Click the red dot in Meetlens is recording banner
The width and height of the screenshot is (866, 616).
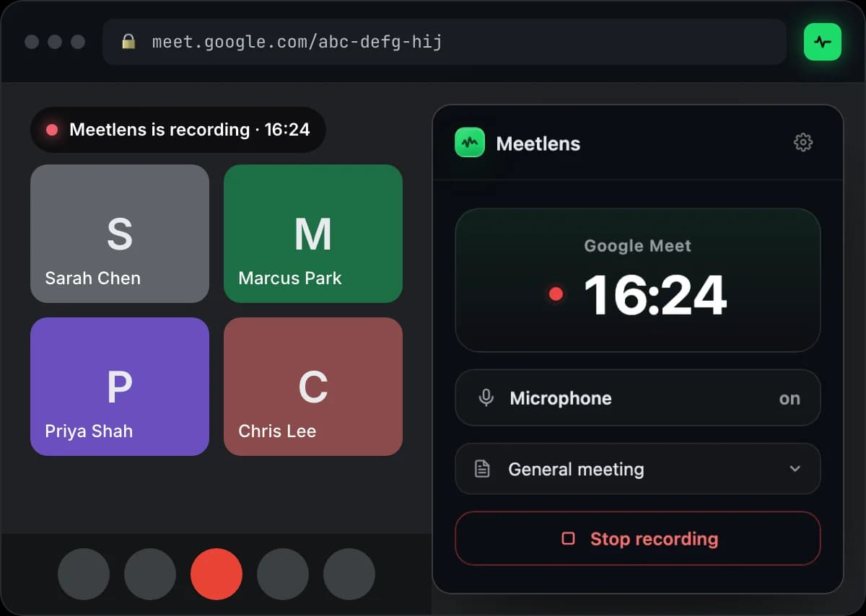click(52, 130)
